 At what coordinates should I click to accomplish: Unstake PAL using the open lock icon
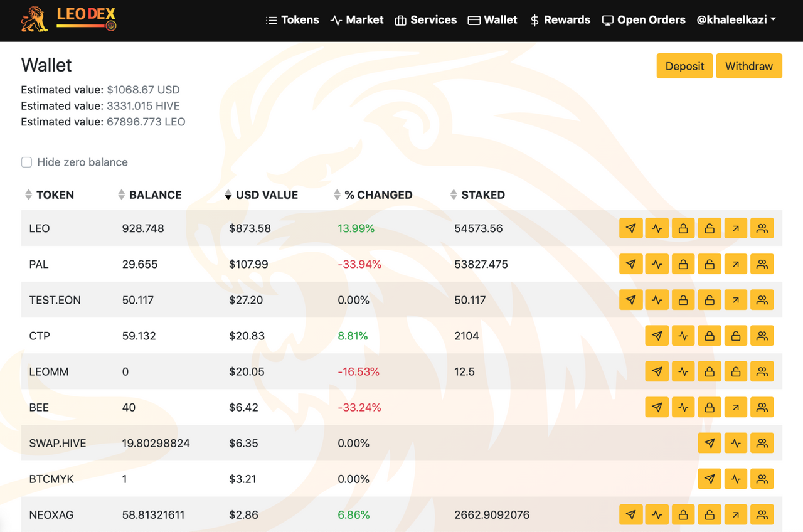[710, 264]
